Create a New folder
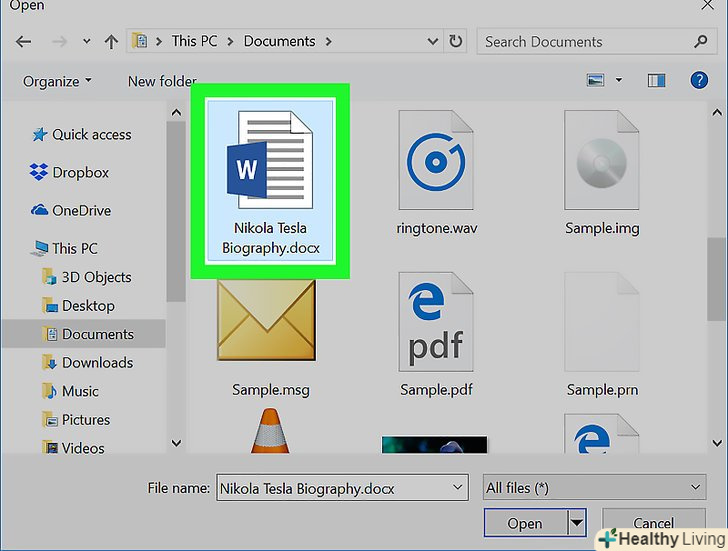Viewport: 728px width, 551px height. 162,81
